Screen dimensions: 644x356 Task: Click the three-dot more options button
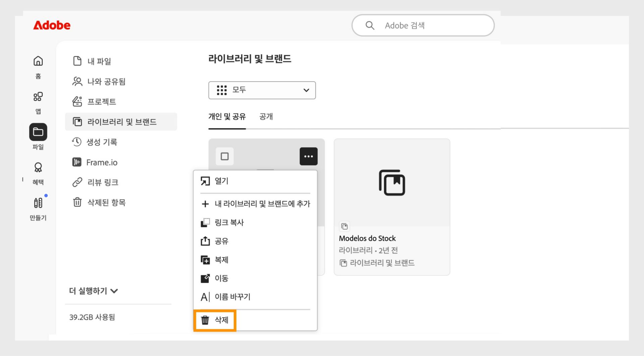pos(309,156)
